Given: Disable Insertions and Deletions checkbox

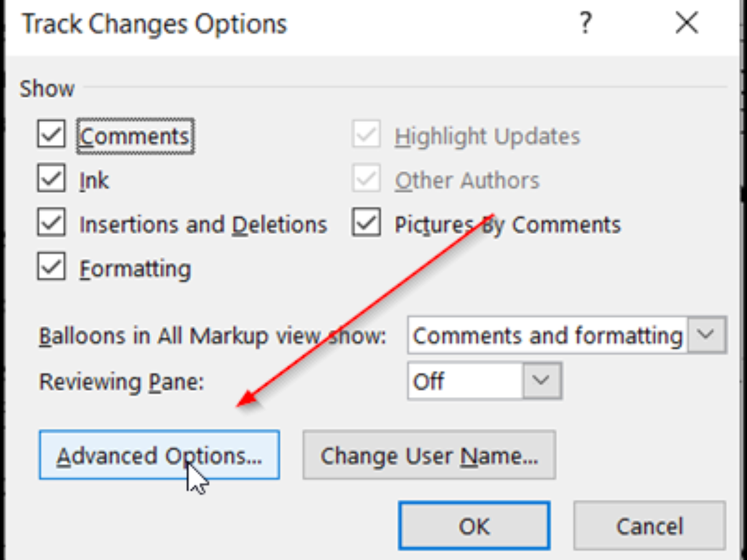Looking at the screenshot, I should tap(51, 224).
